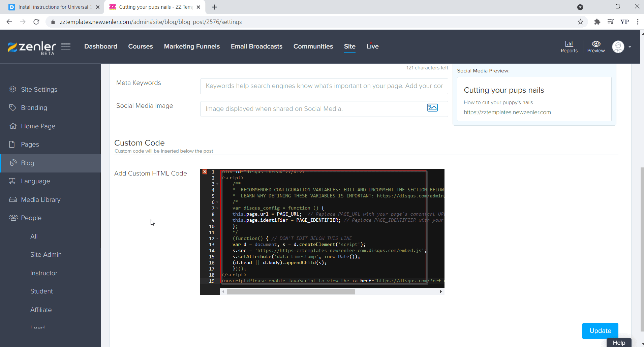
Task: Open the Help panel
Action: pyautogui.click(x=619, y=342)
